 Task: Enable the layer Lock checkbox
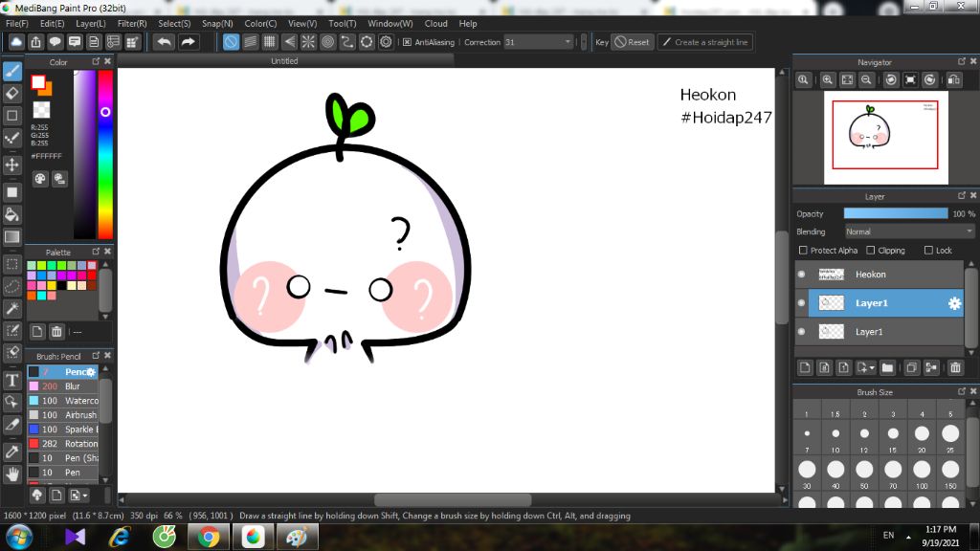coord(928,250)
